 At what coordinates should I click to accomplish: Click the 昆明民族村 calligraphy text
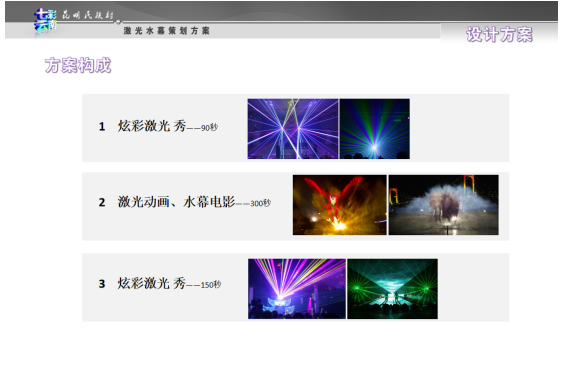(87, 15)
